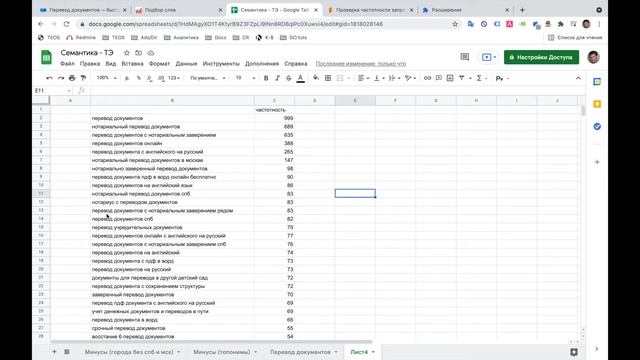The image size is (640, 360).
Task: Open vertical align dropdown
Action: (x=379, y=78)
